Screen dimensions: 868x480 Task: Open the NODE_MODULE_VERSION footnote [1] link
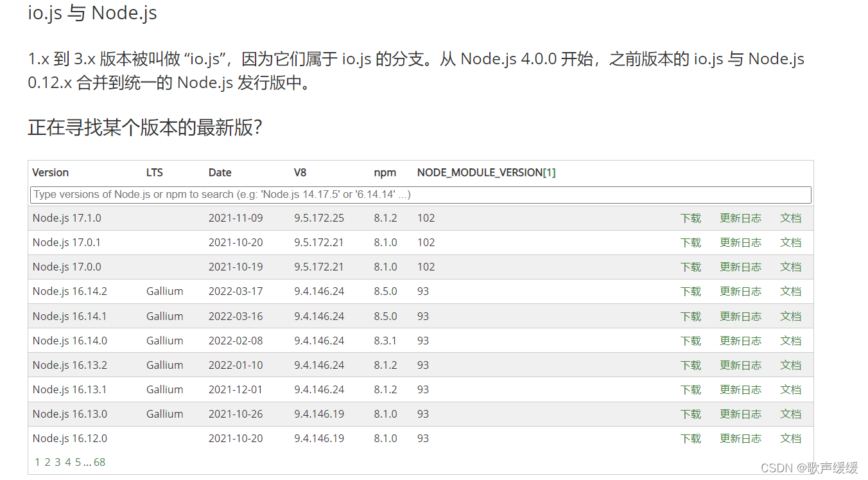(550, 172)
